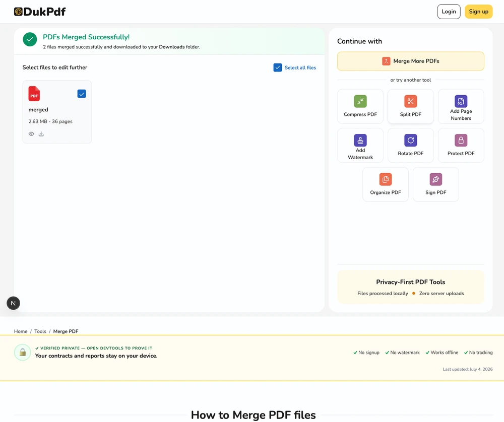504x422 pixels.
Task: Click the 'No signup' text
Action: [369, 353]
